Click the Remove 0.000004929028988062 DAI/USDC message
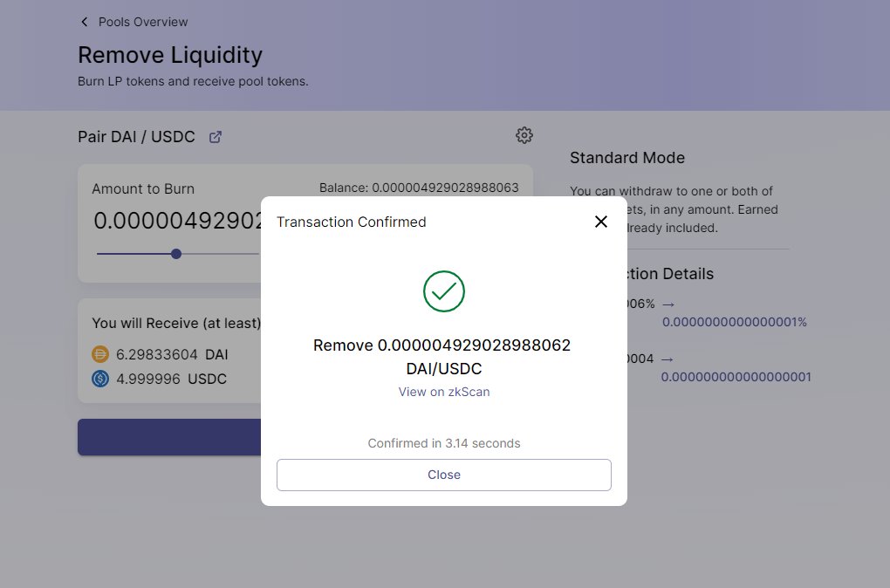 pyautogui.click(x=442, y=357)
